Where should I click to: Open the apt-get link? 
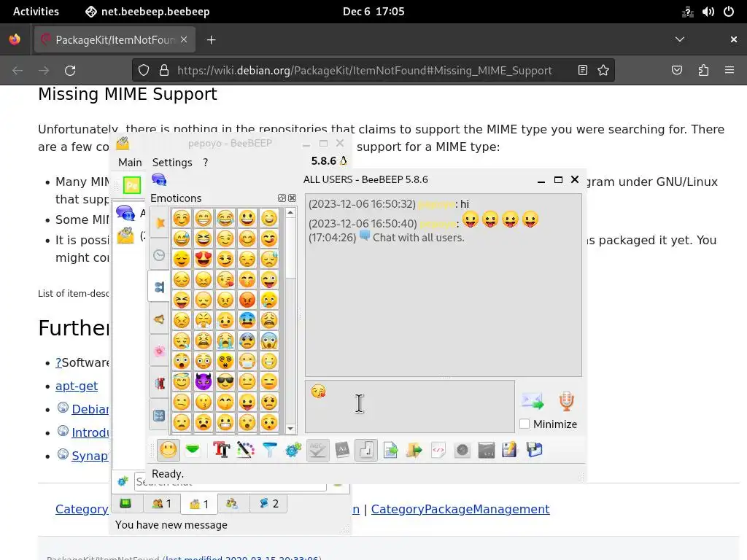tap(76, 386)
